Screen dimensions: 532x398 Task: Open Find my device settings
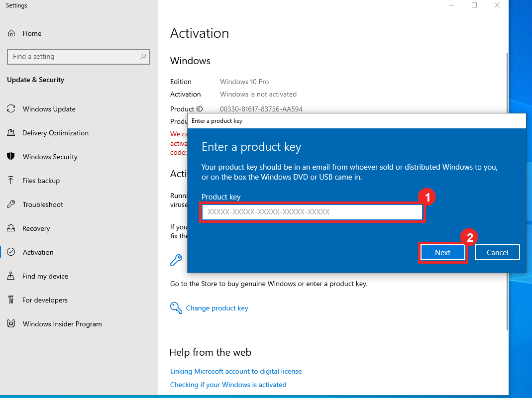[79, 276]
